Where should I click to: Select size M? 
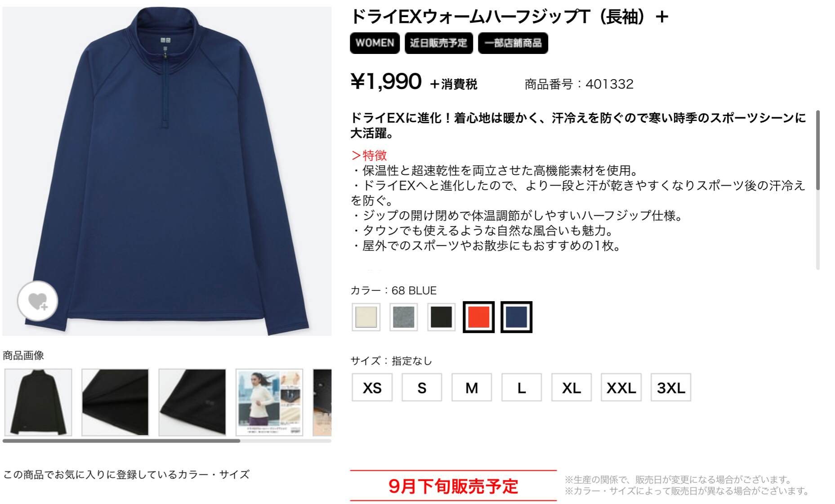(472, 387)
